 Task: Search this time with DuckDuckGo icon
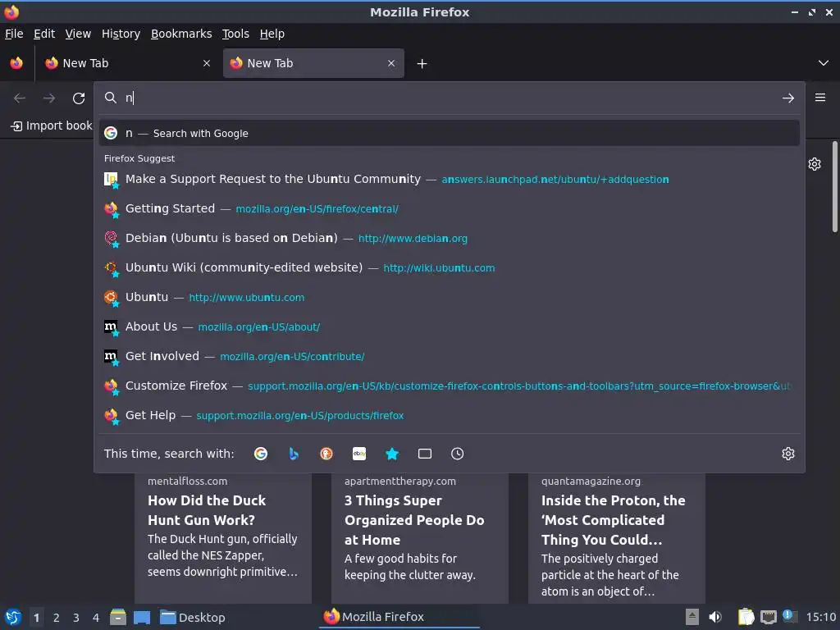(326, 454)
